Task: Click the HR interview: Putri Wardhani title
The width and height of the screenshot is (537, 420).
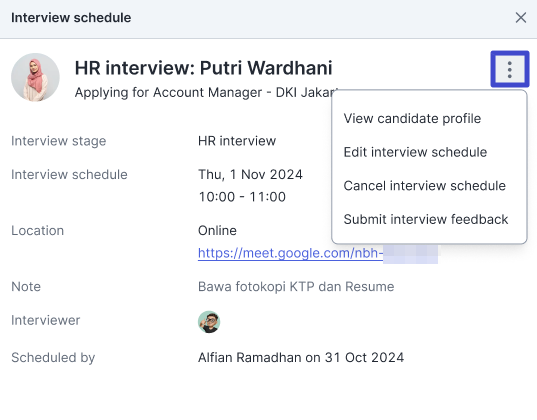Action: (203, 68)
